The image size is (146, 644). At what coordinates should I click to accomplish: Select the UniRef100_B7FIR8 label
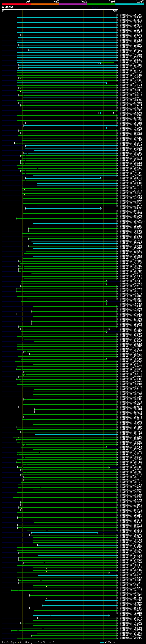tap(131, 103)
